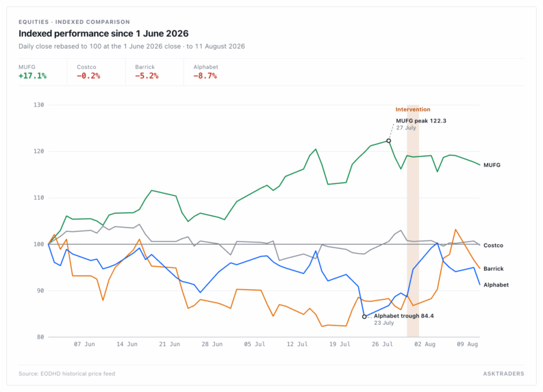Click the 100 y-axis label
This screenshot has height=392, width=543.
[x=39, y=244]
